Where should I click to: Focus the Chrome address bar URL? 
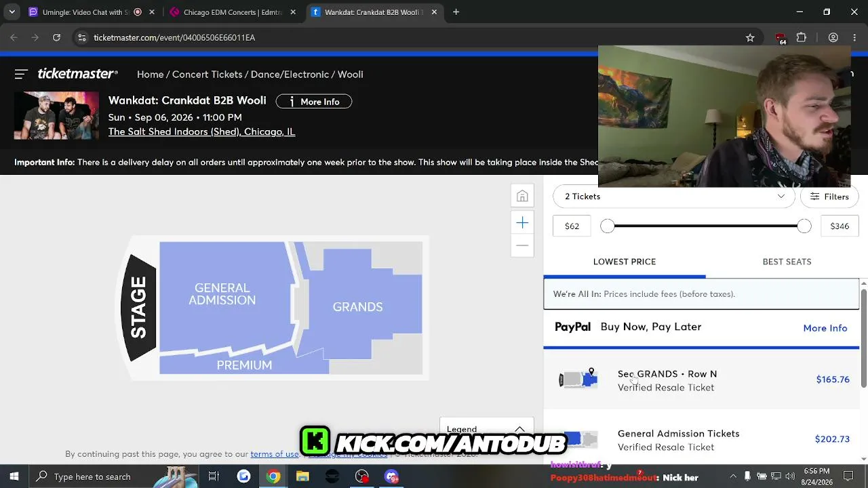click(x=174, y=37)
